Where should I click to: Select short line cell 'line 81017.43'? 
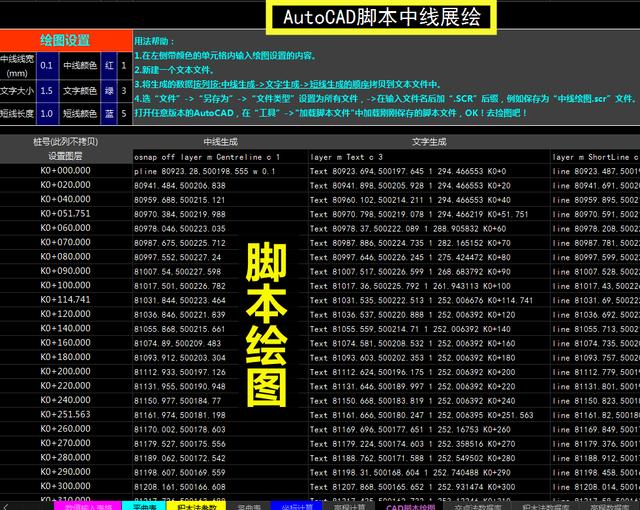pos(595,286)
